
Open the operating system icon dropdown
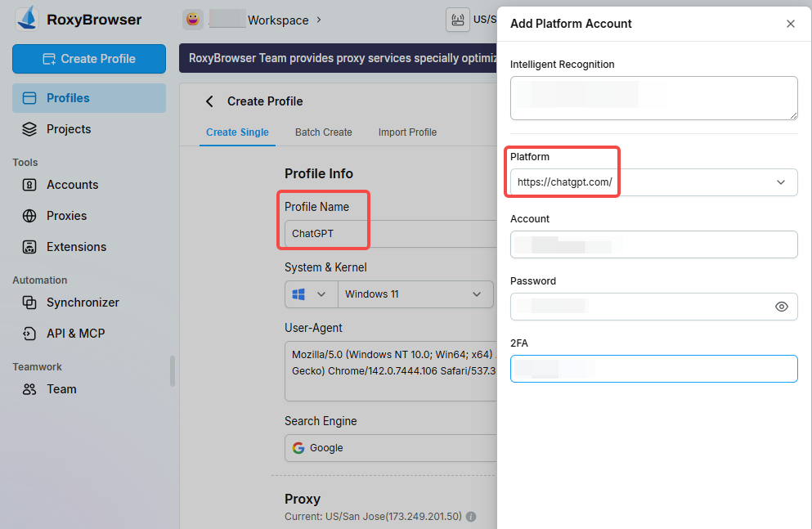(311, 294)
